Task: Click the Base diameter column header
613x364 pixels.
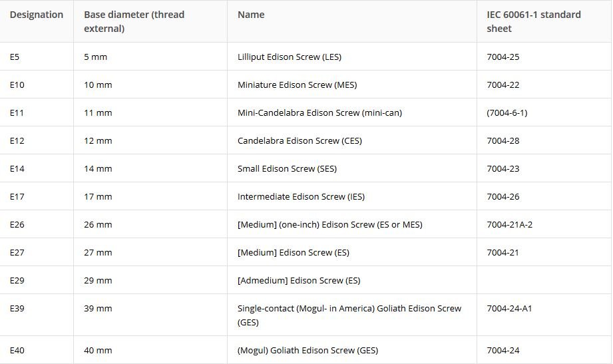Action: pos(134,21)
